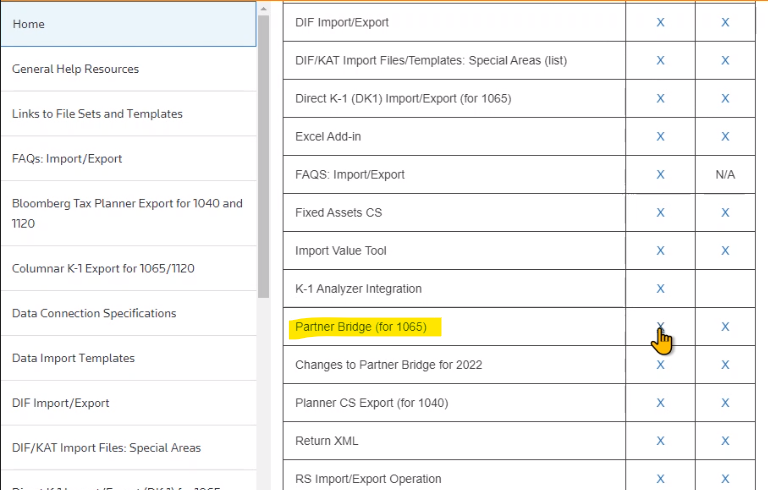The width and height of the screenshot is (768, 490).
Task: Click the second X link in the Partner Bridge (for 1065) row
Action: tap(725, 327)
